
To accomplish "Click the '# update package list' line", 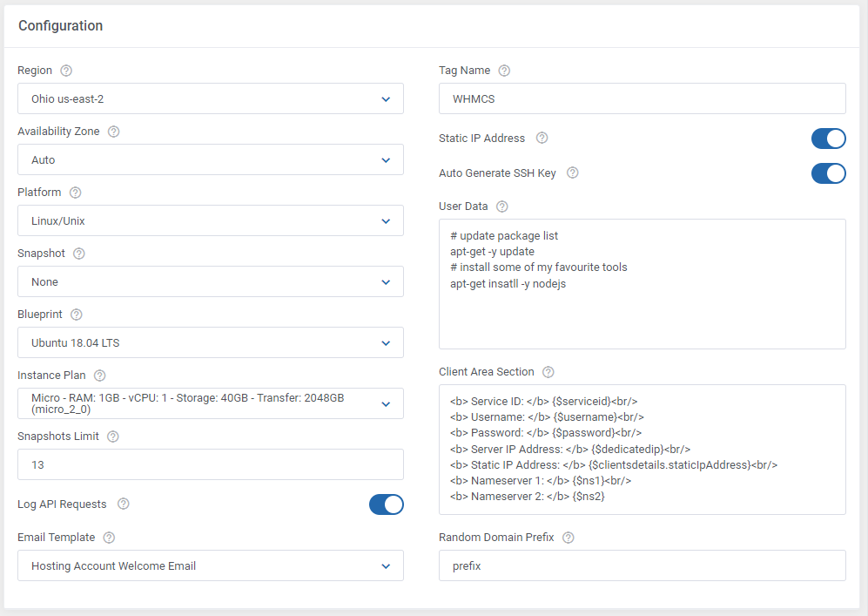I will 504,235.
